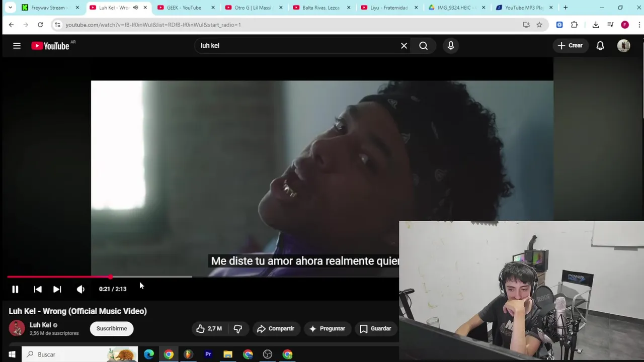644x362 pixels.
Task: Open the Luh Kel channel name link
Action: pyautogui.click(x=40, y=325)
